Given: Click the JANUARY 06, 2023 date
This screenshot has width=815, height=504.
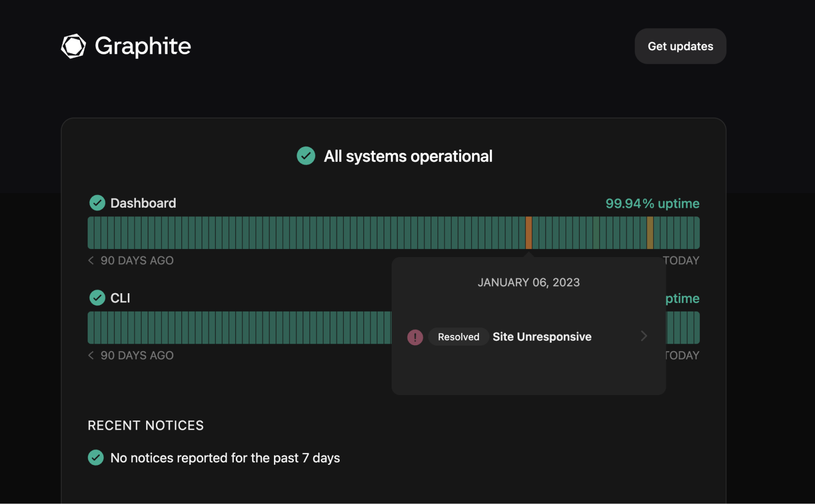Looking at the screenshot, I should (x=529, y=283).
